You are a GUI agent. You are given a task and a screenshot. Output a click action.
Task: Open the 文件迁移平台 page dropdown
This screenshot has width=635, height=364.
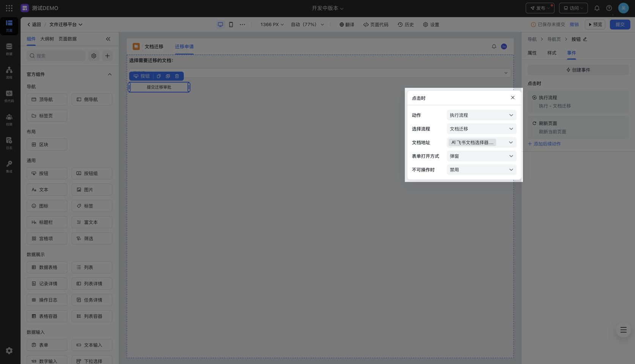pyautogui.click(x=66, y=24)
